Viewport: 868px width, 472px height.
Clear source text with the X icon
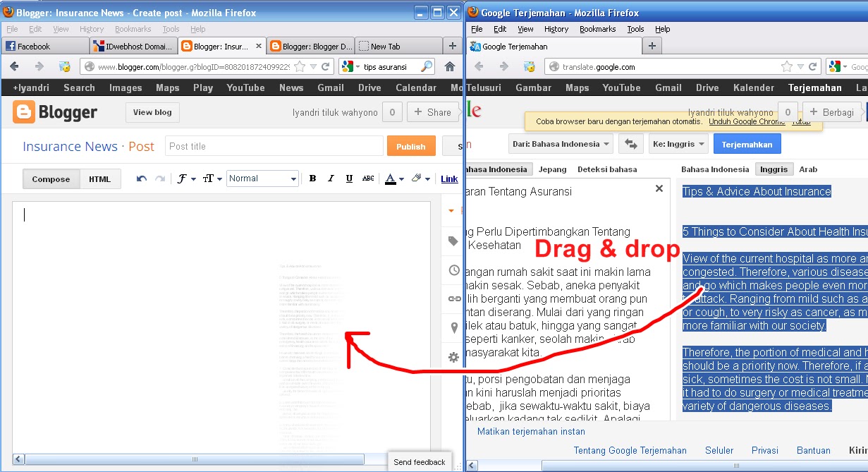pyautogui.click(x=659, y=188)
